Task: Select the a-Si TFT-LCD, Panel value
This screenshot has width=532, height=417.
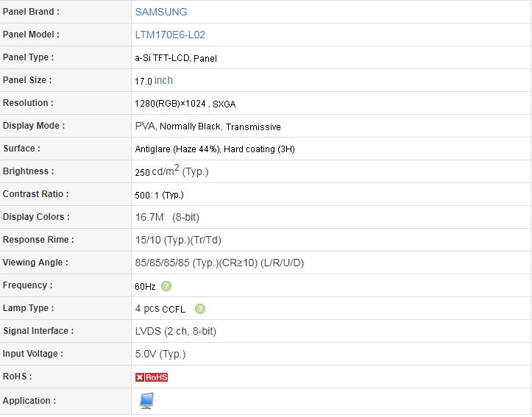Action: [176, 58]
